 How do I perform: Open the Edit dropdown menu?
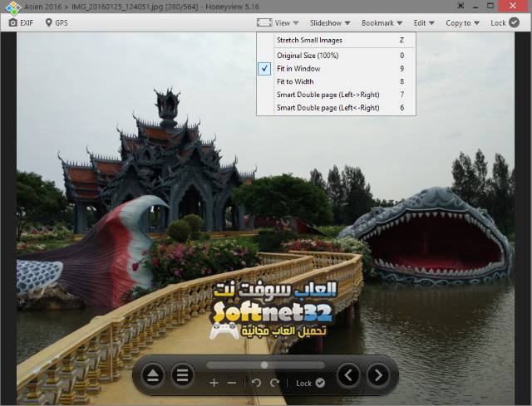click(424, 22)
